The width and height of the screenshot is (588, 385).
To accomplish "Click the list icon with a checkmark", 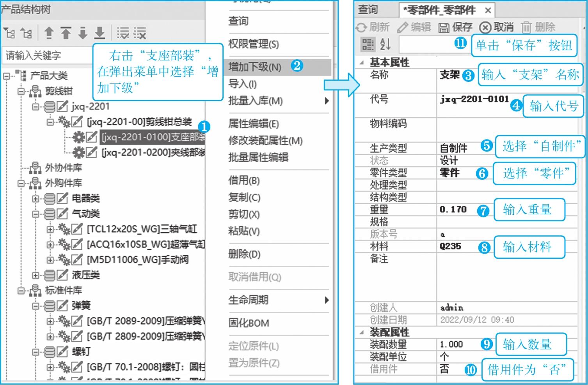I will (123, 33).
